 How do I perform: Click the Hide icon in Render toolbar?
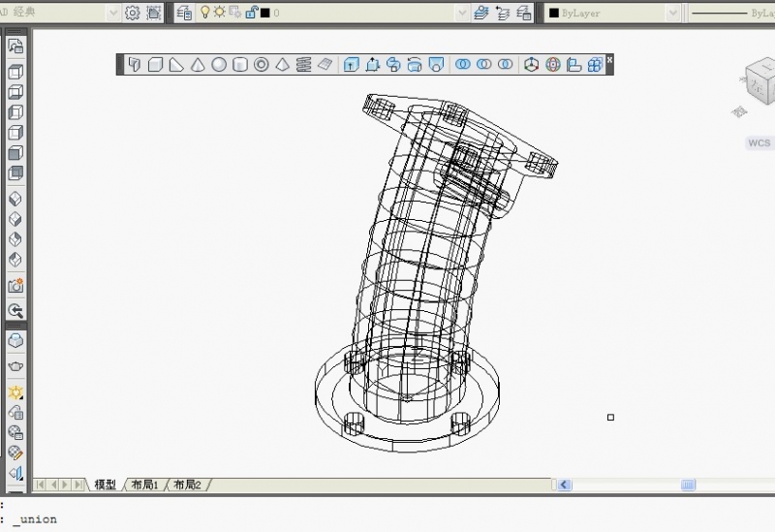[15, 341]
